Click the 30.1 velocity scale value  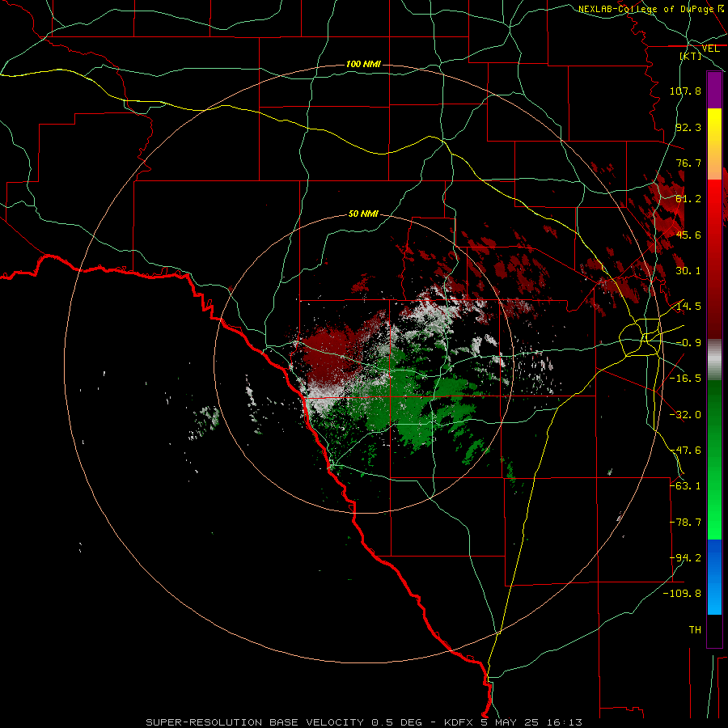(688, 271)
